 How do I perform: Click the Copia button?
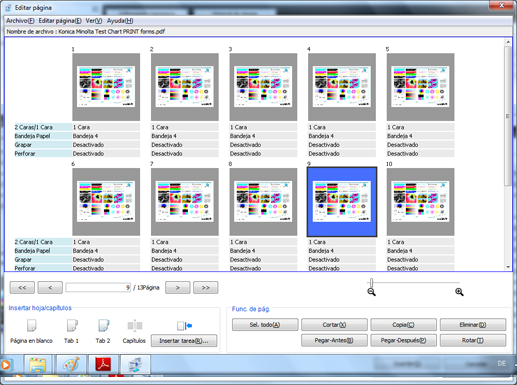[403, 325]
